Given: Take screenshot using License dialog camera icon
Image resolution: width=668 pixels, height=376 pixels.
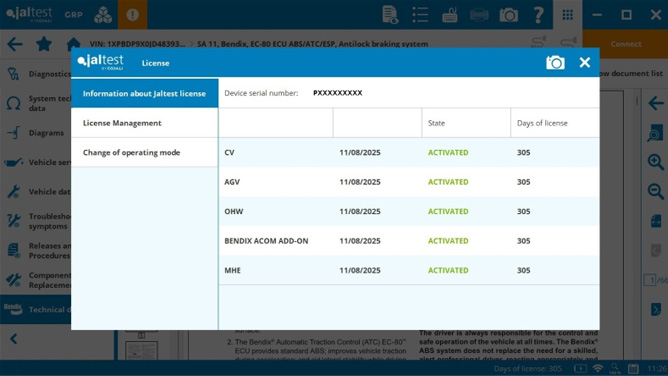Looking at the screenshot, I should pyautogui.click(x=555, y=63).
